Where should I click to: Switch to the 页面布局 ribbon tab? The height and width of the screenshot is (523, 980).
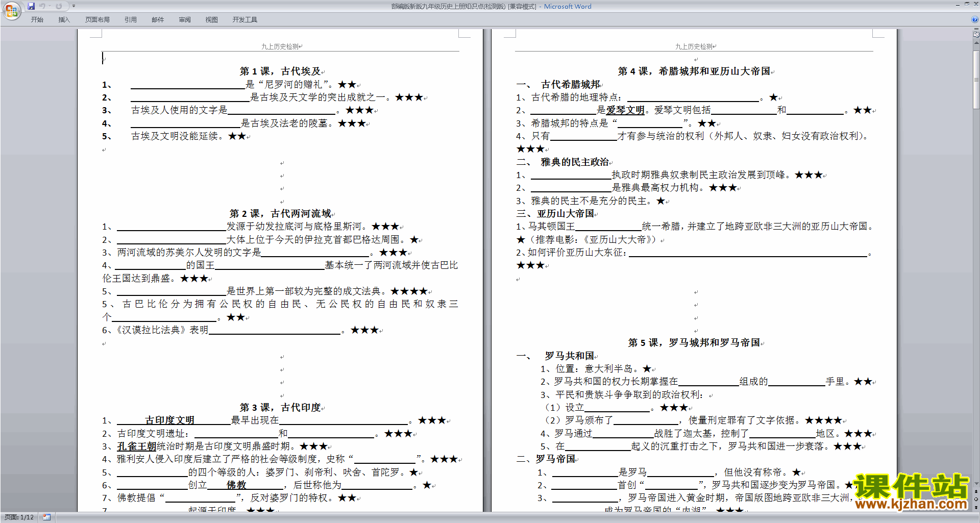[x=97, y=20]
